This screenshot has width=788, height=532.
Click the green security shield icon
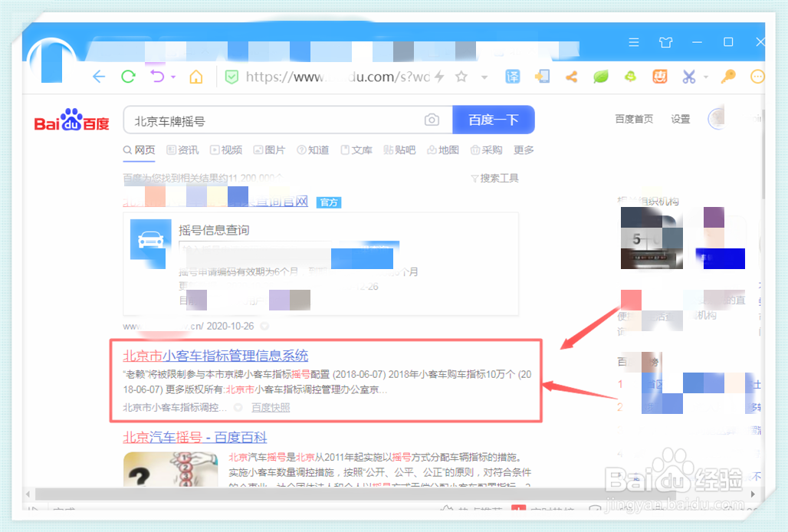point(231,77)
